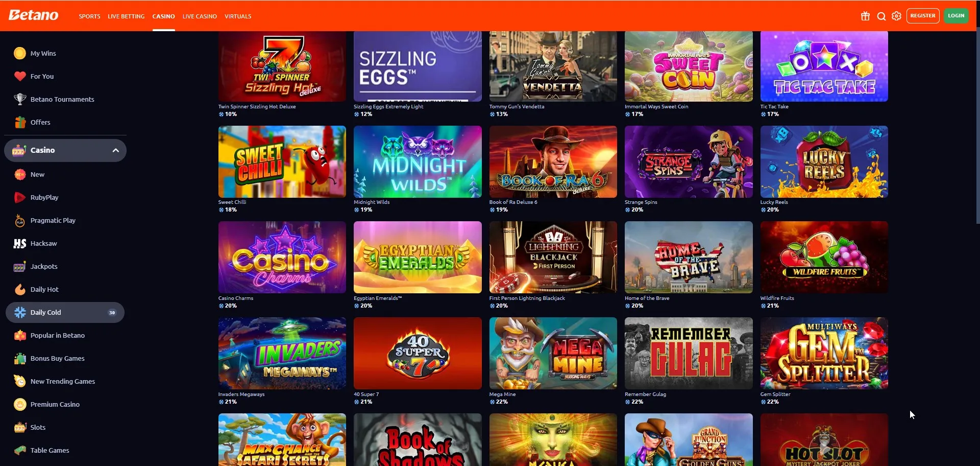The image size is (980, 466).
Task: Go to Virtuals in top navigation
Action: click(x=238, y=16)
